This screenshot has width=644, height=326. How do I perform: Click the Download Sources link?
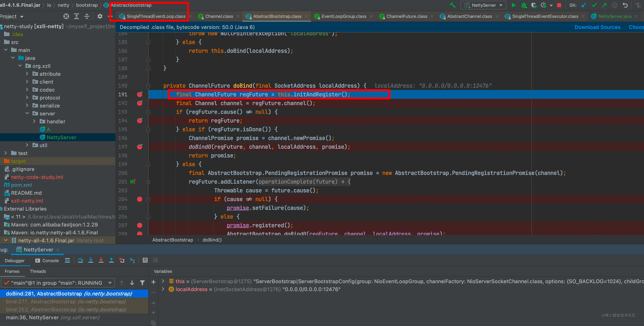(597, 27)
